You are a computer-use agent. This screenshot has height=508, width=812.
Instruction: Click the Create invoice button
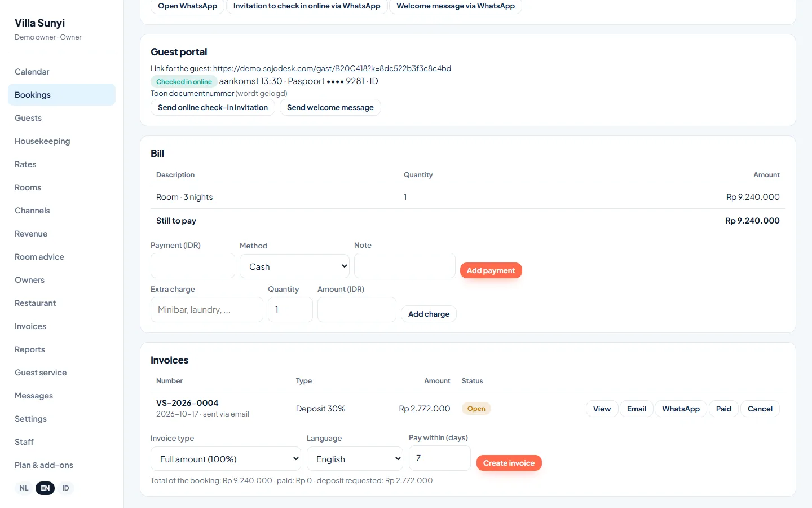[x=509, y=463]
